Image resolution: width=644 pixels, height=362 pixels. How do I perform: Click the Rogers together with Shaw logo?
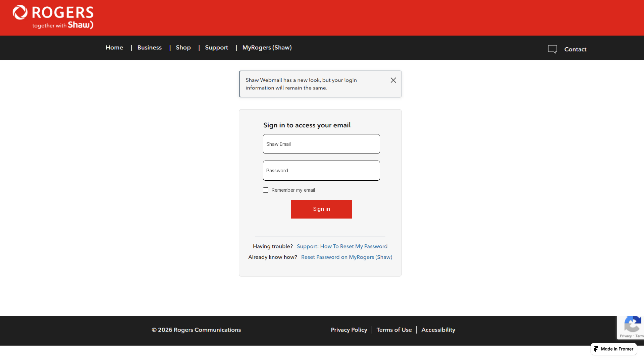[53, 17]
